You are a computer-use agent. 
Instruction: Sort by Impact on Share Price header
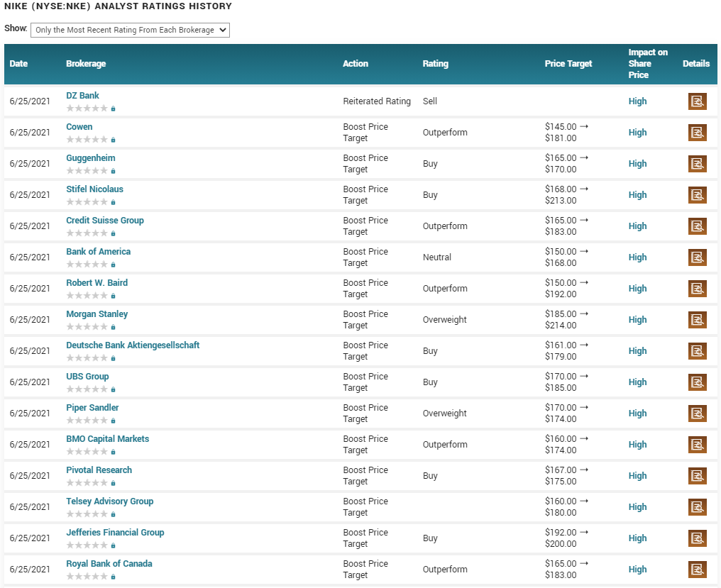pyautogui.click(x=648, y=63)
